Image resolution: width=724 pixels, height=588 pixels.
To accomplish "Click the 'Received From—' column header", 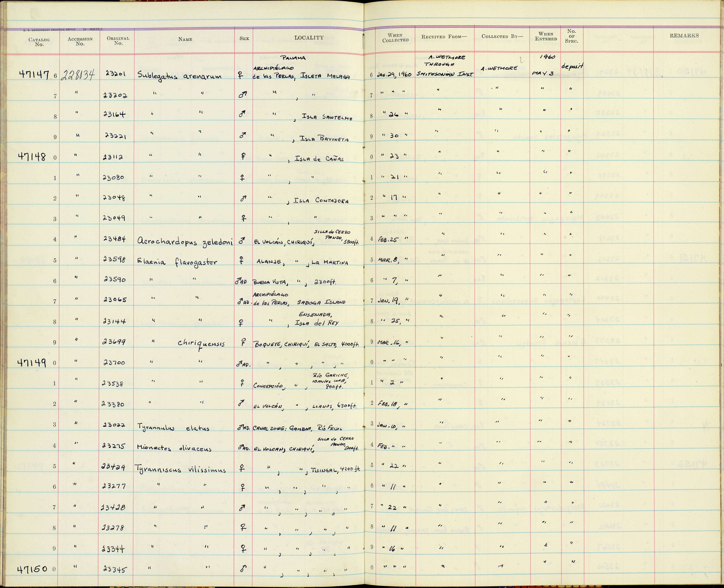I will (x=444, y=37).
